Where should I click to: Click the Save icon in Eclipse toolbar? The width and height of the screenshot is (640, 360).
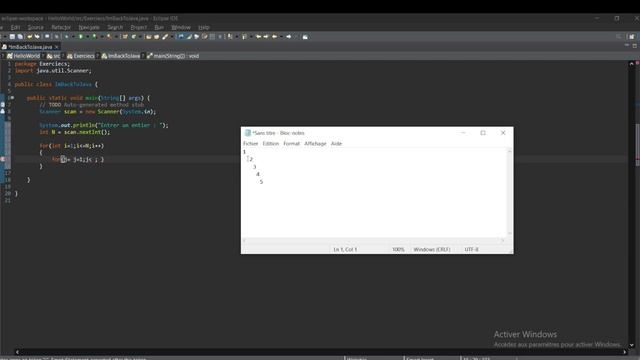(x=12, y=37)
